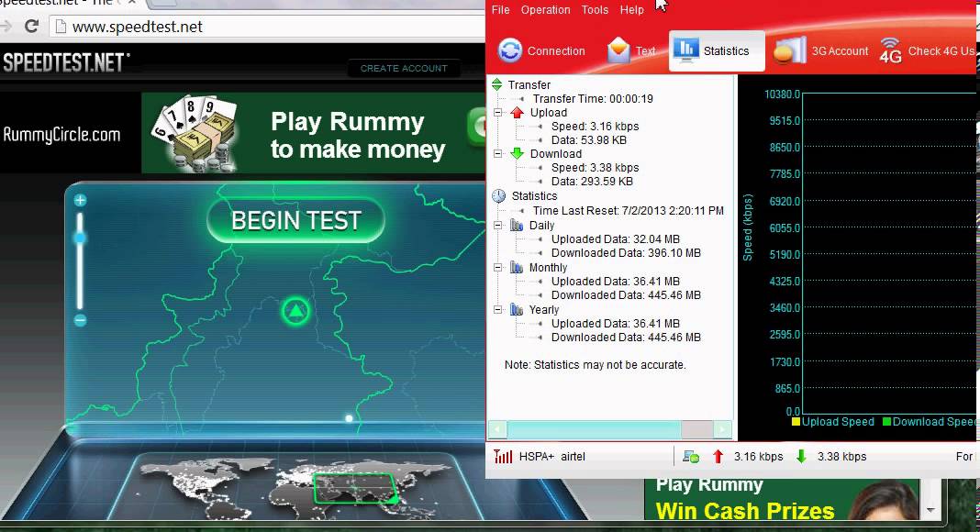The image size is (980, 532).
Task: Select the green server triangle on map
Action: 295,310
